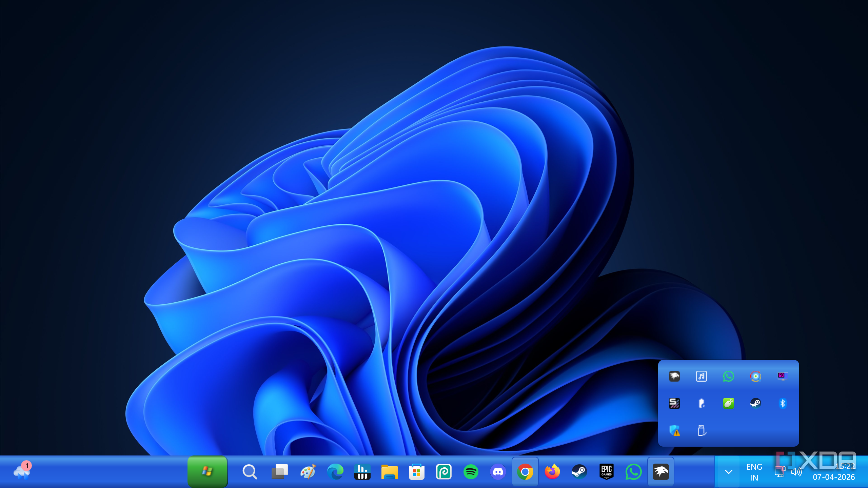This screenshot has width=868, height=488.
Task: Open Steam from the taskbar
Action: coord(579,472)
